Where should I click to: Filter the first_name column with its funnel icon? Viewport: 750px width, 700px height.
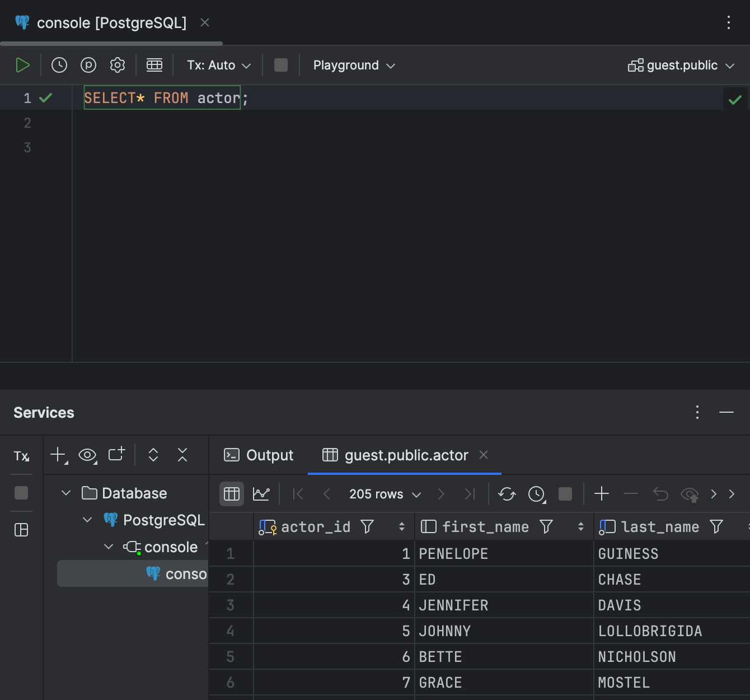click(x=546, y=526)
